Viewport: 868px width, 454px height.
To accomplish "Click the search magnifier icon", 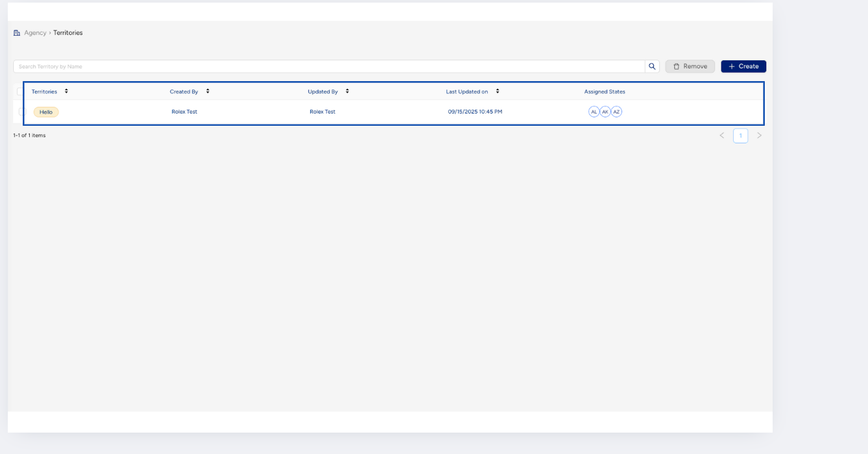I will [x=652, y=66].
